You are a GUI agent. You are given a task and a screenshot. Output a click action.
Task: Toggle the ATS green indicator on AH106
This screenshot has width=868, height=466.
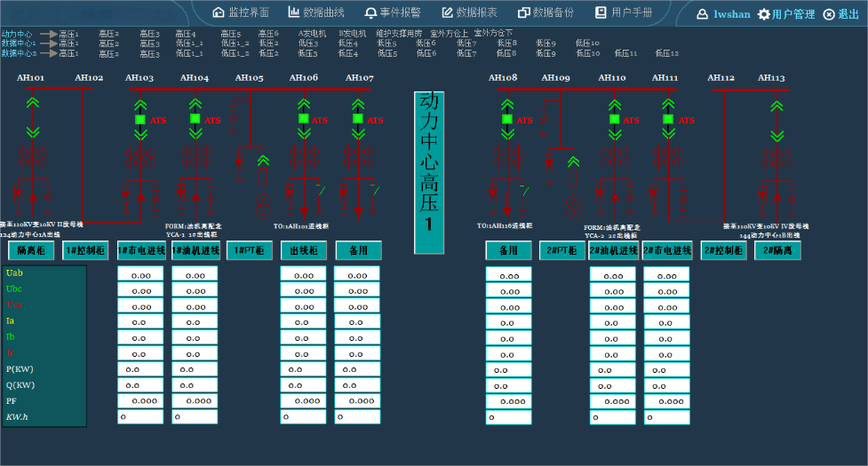[x=303, y=118]
